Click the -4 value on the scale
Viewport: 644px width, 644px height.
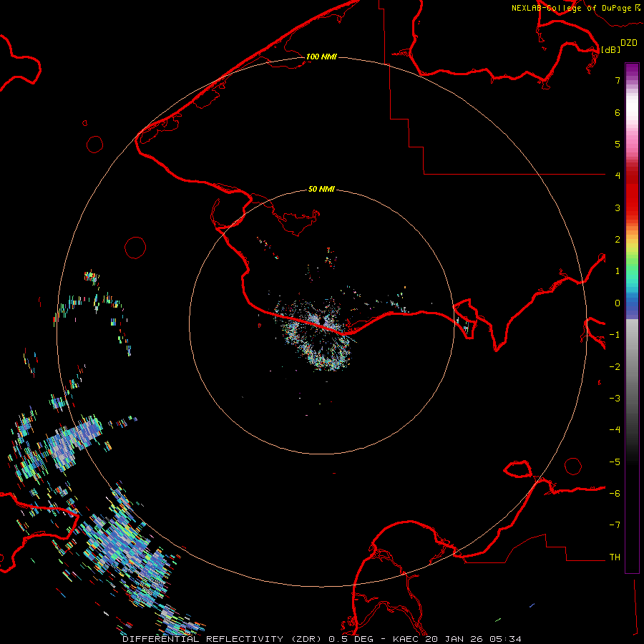coord(615,430)
